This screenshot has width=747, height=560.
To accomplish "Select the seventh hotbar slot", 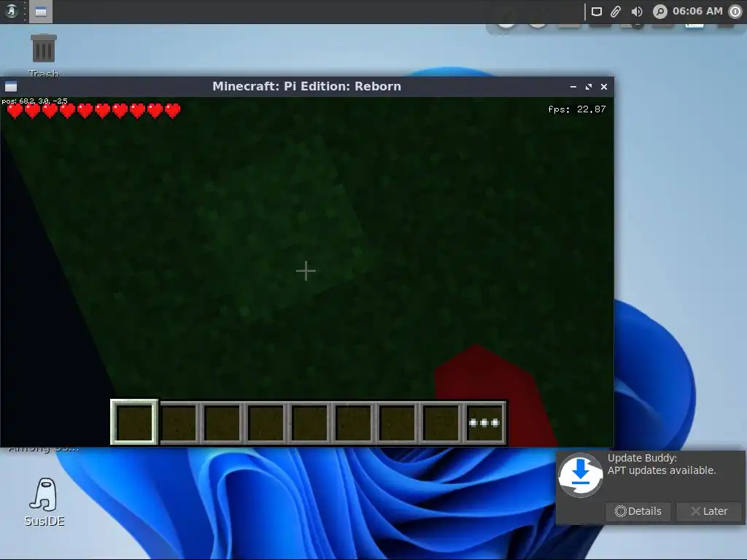I will pyautogui.click(x=398, y=422).
